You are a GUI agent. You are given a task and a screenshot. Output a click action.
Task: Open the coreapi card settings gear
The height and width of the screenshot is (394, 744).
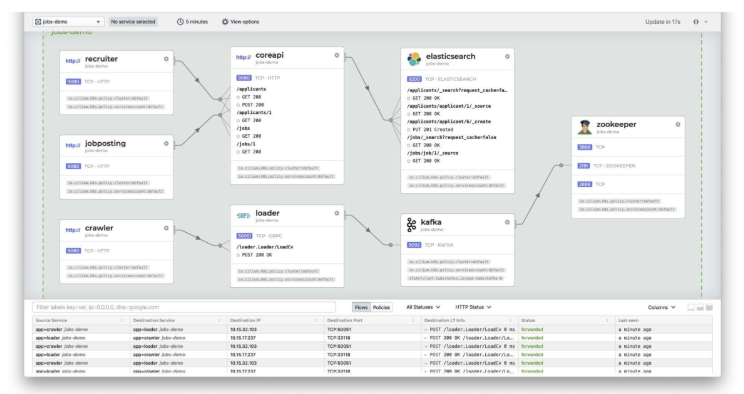pyautogui.click(x=337, y=55)
